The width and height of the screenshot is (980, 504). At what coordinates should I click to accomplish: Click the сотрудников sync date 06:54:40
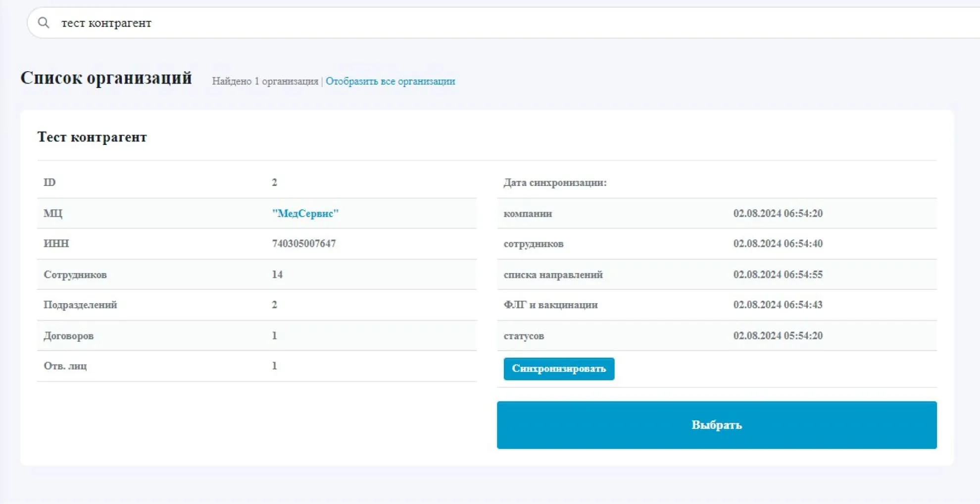778,243
